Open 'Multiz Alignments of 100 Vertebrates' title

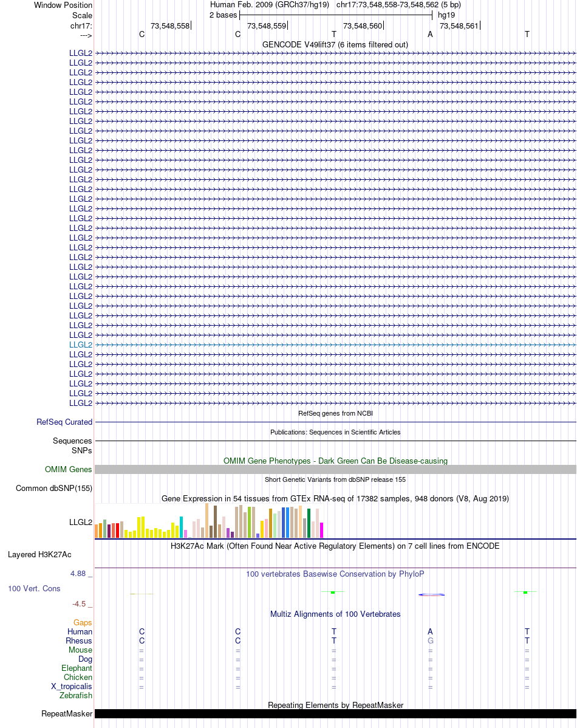click(335, 614)
